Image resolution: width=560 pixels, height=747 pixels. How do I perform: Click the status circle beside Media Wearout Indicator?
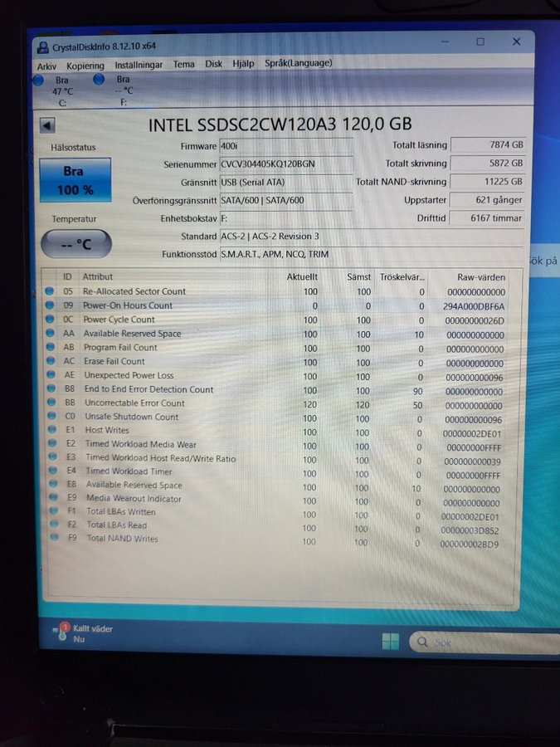coord(54,499)
